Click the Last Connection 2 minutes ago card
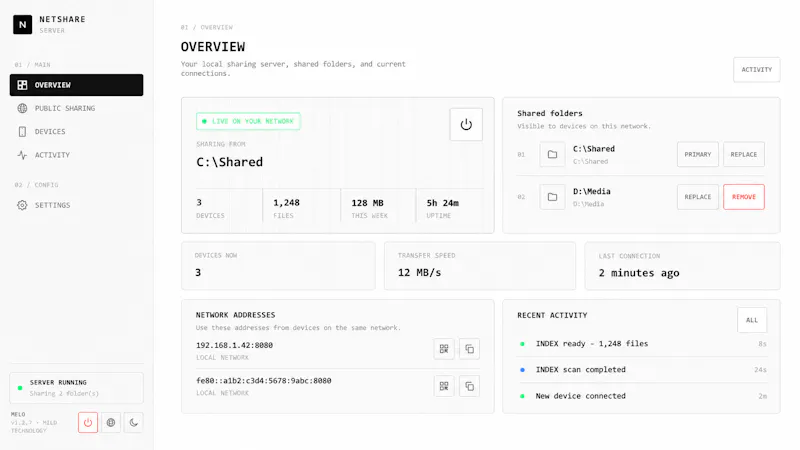The width and height of the screenshot is (800, 450). point(682,266)
